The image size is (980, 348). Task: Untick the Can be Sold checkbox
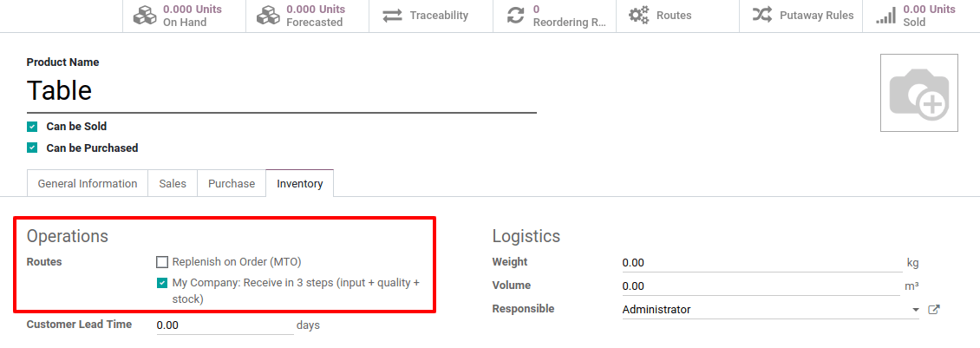click(x=32, y=127)
